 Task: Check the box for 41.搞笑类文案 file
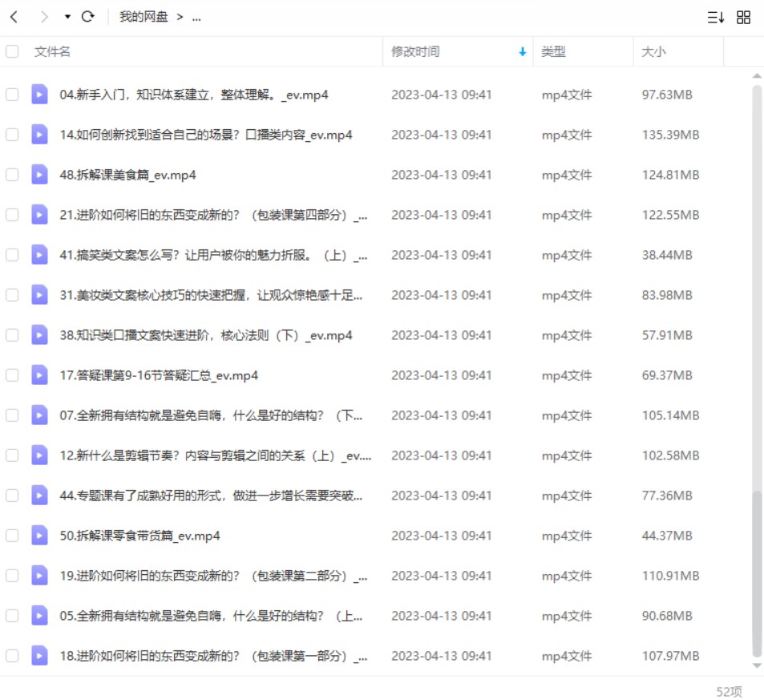[12, 254]
